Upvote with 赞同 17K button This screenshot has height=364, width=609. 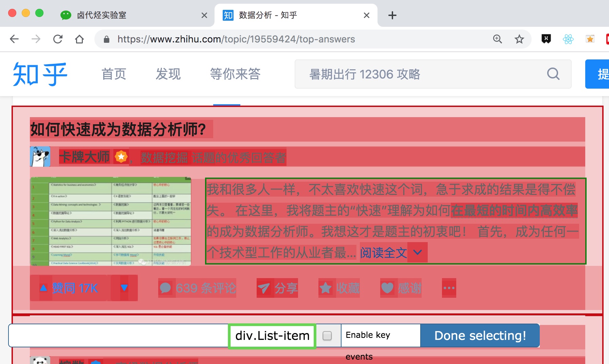pyautogui.click(x=69, y=288)
